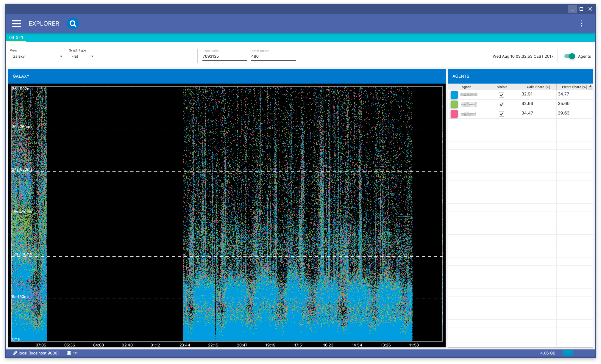The height and width of the screenshot is (364, 601).
Task: Click calls share value 32.91
Action: tap(527, 94)
